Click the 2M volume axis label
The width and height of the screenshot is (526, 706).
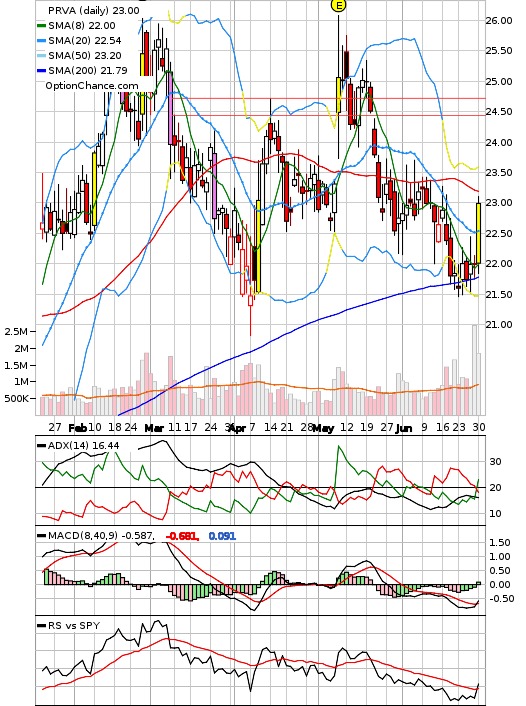tap(21, 348)
